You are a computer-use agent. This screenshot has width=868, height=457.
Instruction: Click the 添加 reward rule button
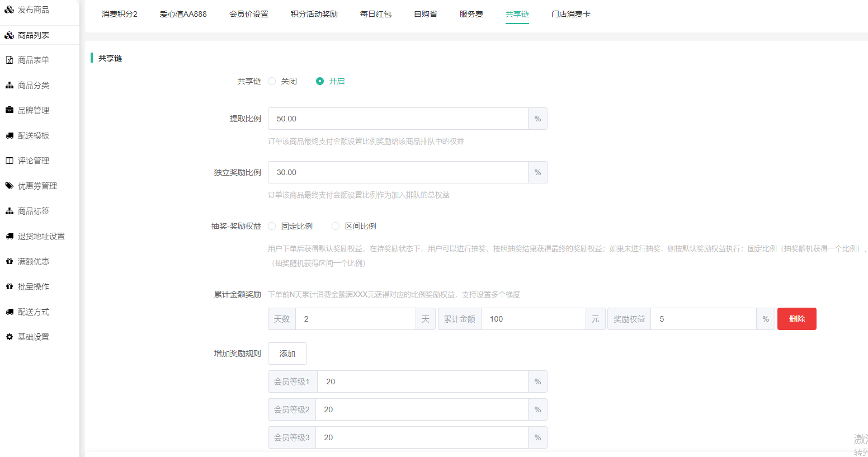tap(287, 354)
